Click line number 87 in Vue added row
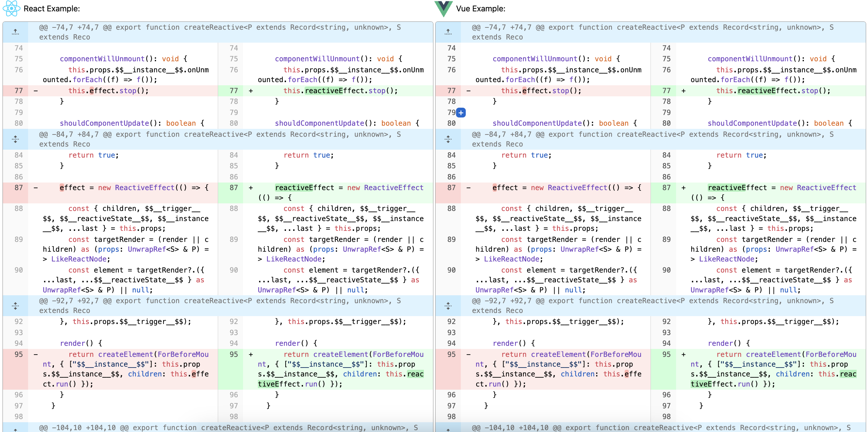This screenshot has height=432, width=868. pos(666,188)
